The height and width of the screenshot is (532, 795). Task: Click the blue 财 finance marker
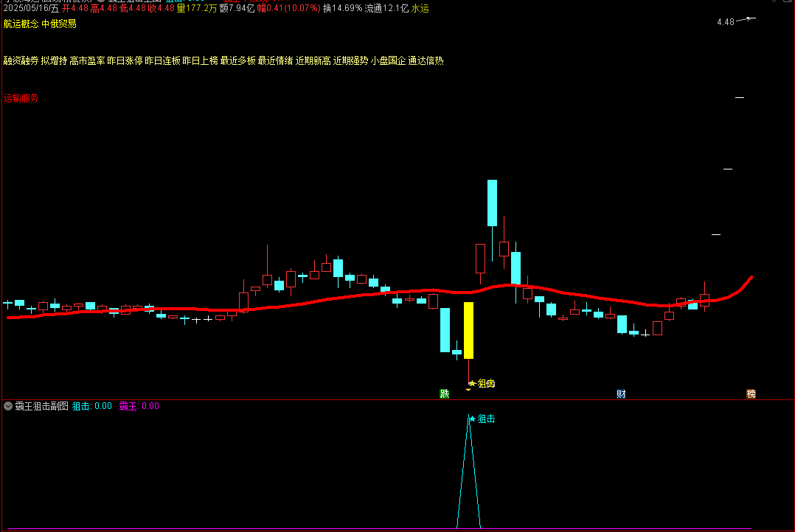pos(621,393)
